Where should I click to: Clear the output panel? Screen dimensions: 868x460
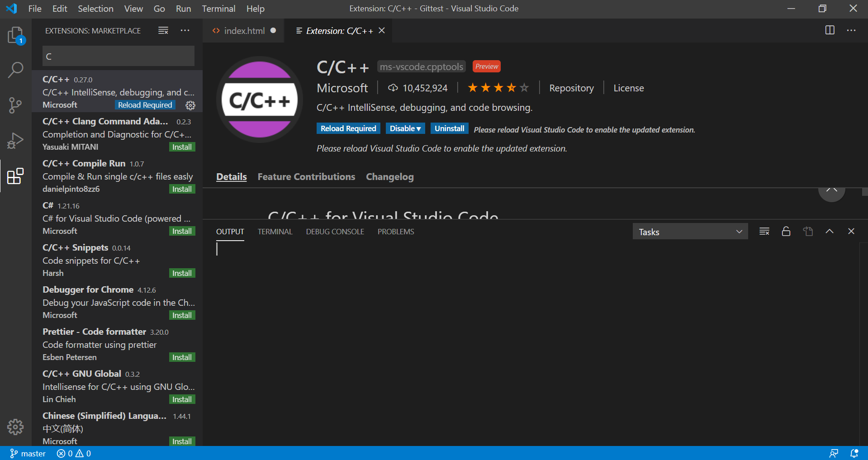click(x=764, y=232)
